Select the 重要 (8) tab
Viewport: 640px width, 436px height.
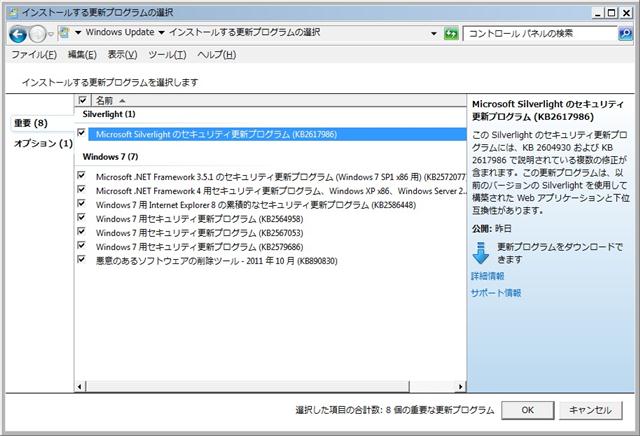coord(31,123)
